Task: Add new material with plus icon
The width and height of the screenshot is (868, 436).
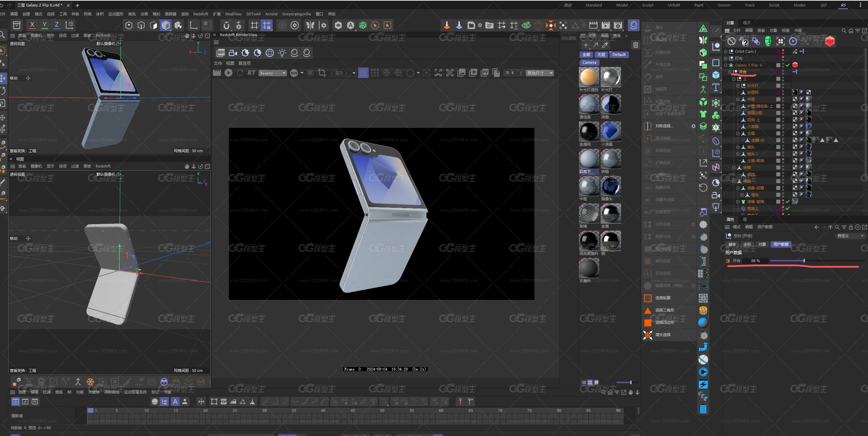Action: tap(586, 45)
